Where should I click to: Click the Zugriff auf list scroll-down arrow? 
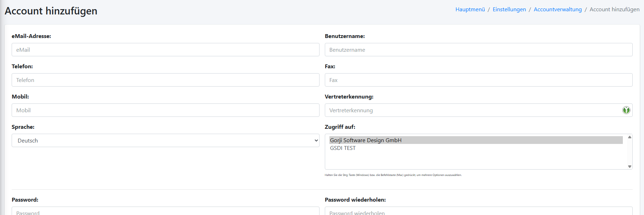(x=630, y=166)
